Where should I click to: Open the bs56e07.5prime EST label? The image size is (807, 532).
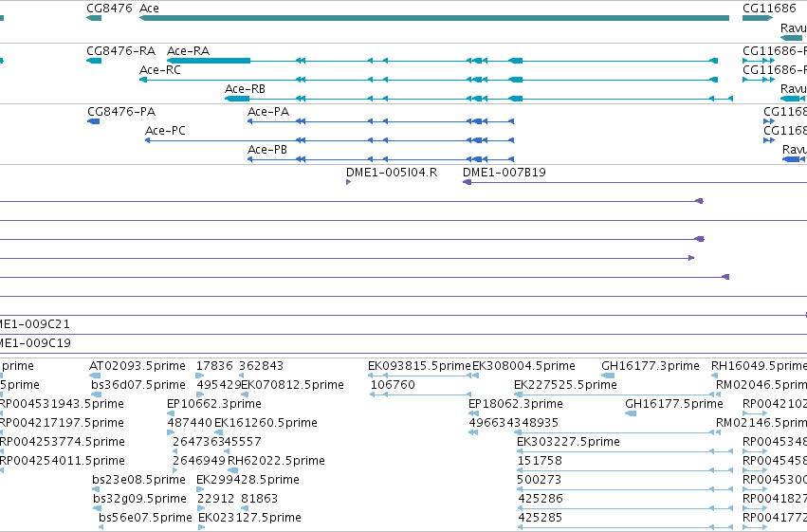click(146, 518)
